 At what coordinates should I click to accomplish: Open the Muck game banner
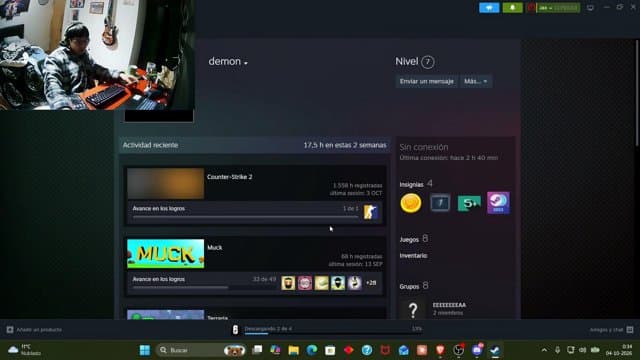(x=165, y=253)
